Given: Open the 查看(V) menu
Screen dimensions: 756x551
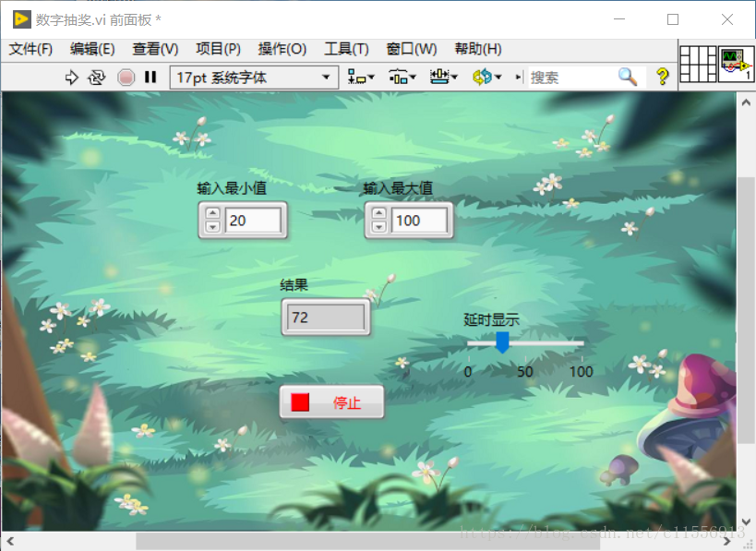Looking at the screenshot, I should [155, 49].
